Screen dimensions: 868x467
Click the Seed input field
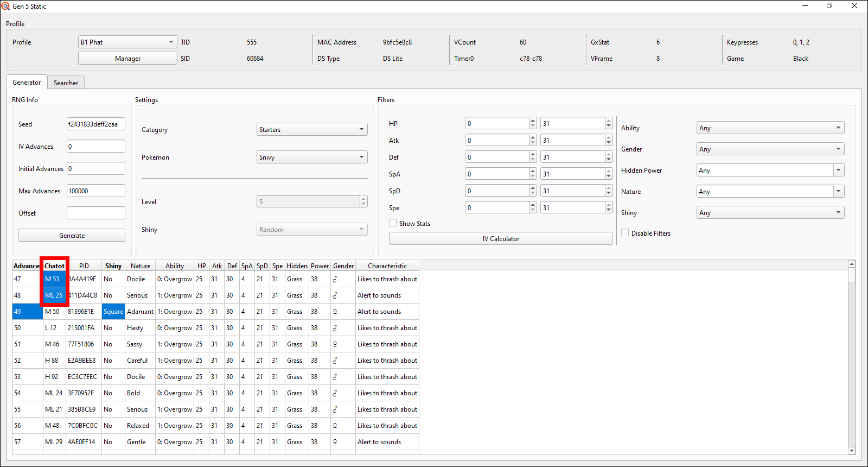[95, 124]
